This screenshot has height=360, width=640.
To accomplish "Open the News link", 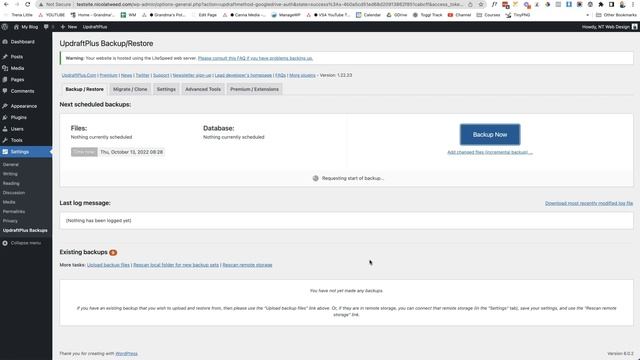I will pos(127,76).
